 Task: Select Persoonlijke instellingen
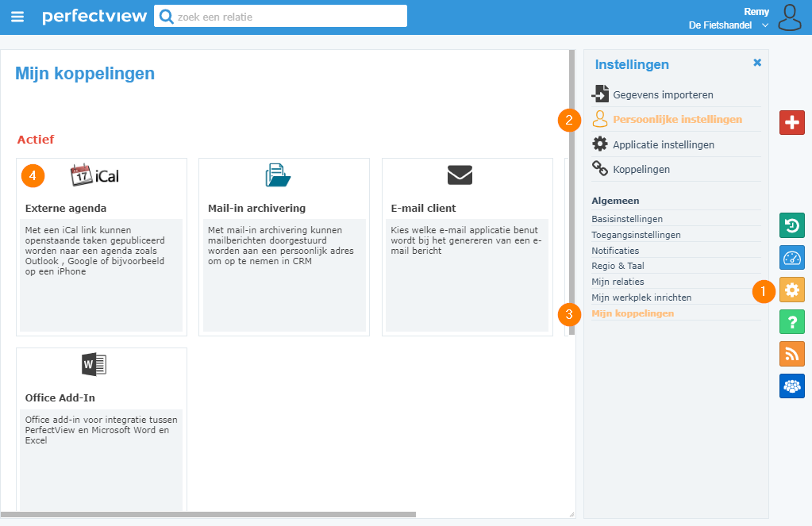[677, 120]
